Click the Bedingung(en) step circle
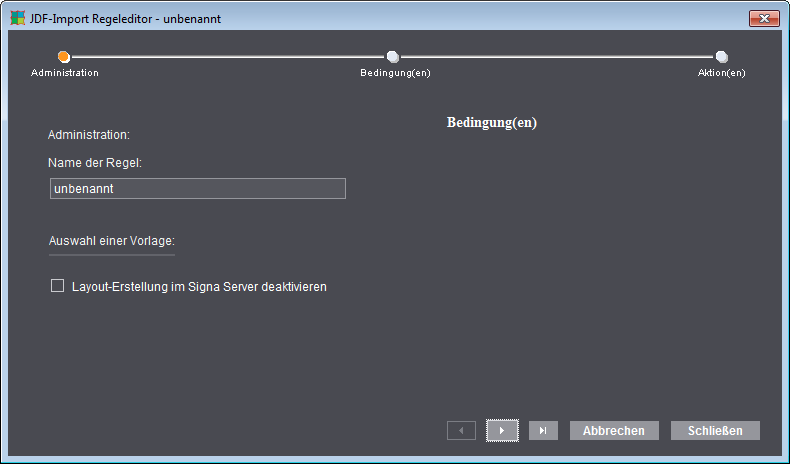 393,57
